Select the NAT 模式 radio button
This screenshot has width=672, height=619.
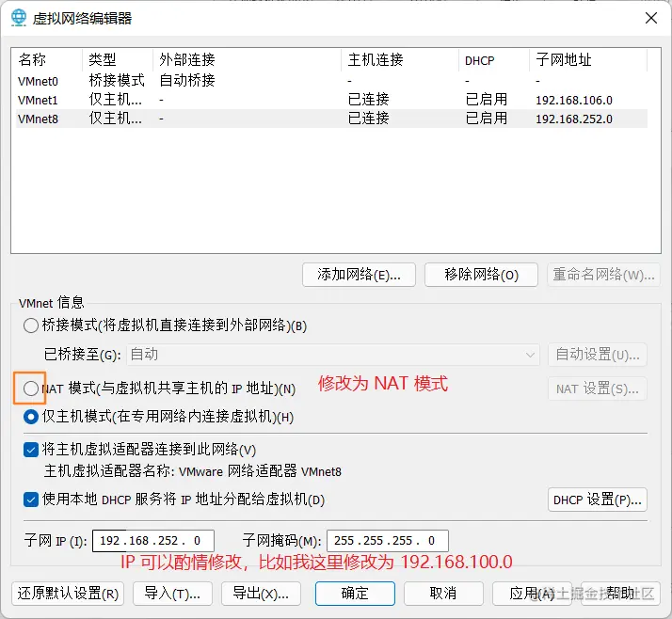(x=31, y=389)
